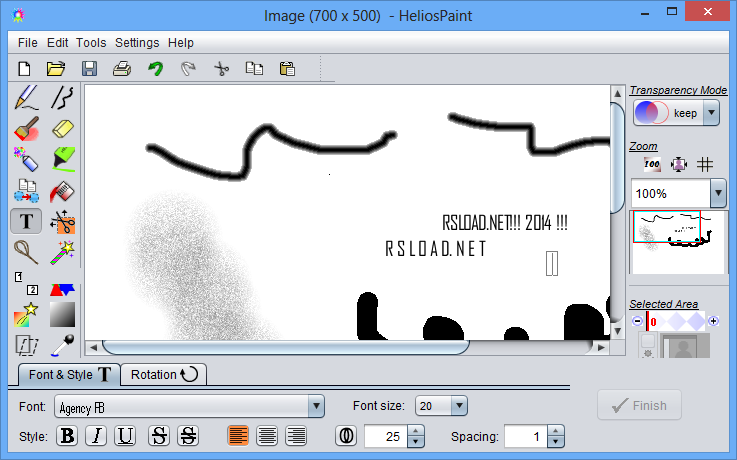Select the Pencil drawing tool

pos(26,98)
